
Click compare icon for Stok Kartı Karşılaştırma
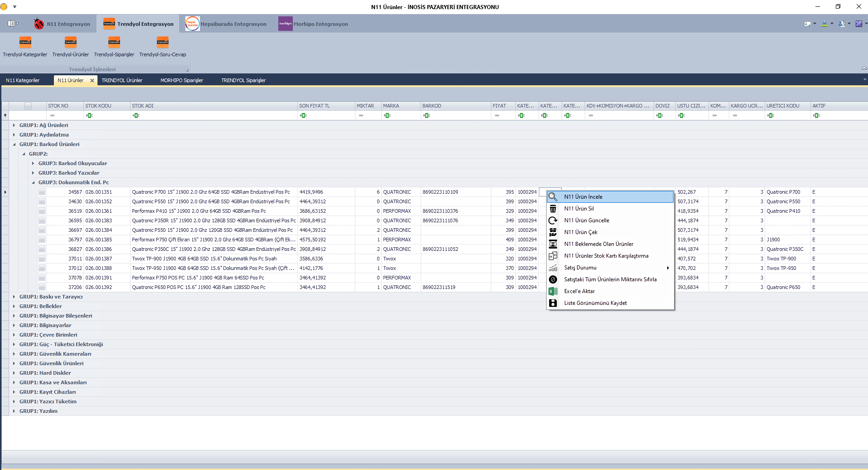click(x=553, y=256)
